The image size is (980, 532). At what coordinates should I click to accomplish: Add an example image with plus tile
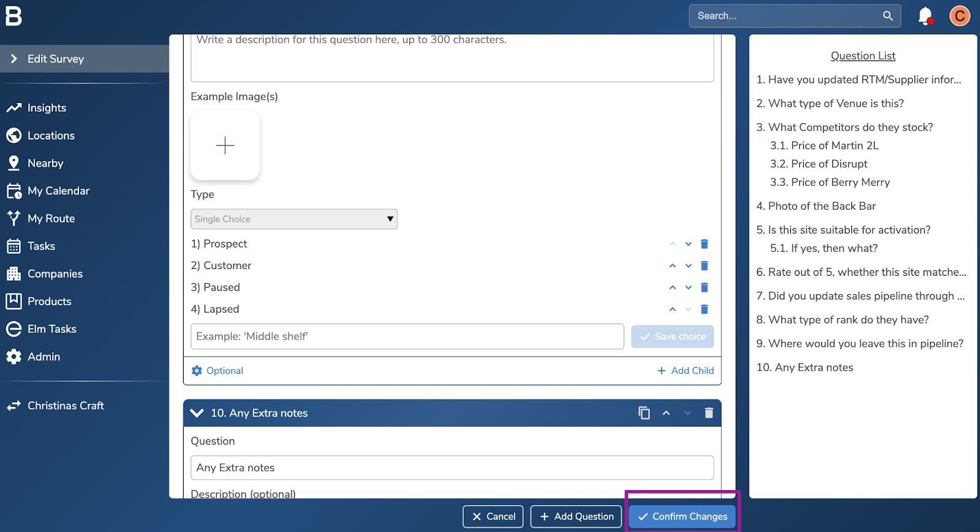(225, 145)
